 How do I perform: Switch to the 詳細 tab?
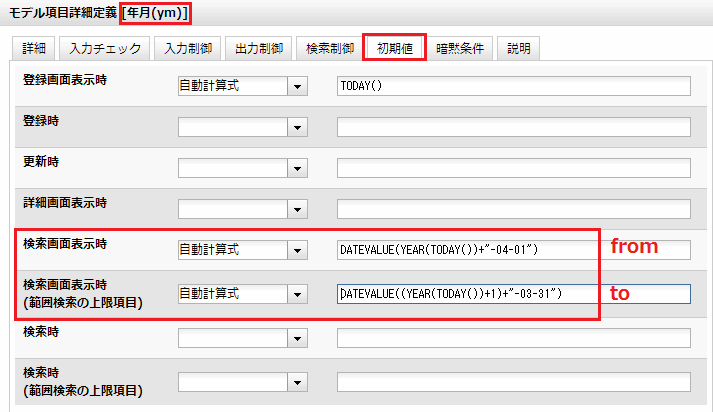pos(34,48)
